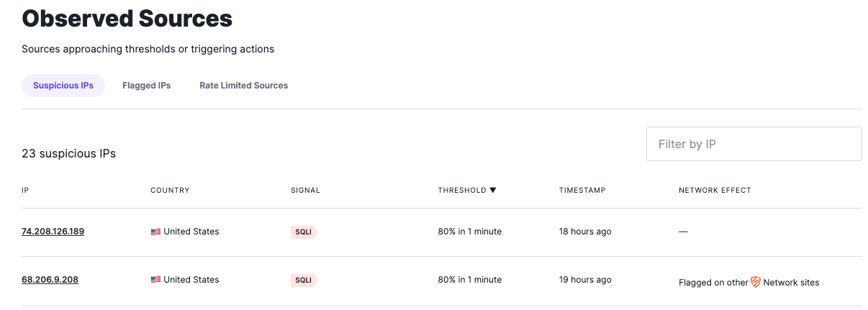Open IP address 74.208.126.189

click(53, 232)
